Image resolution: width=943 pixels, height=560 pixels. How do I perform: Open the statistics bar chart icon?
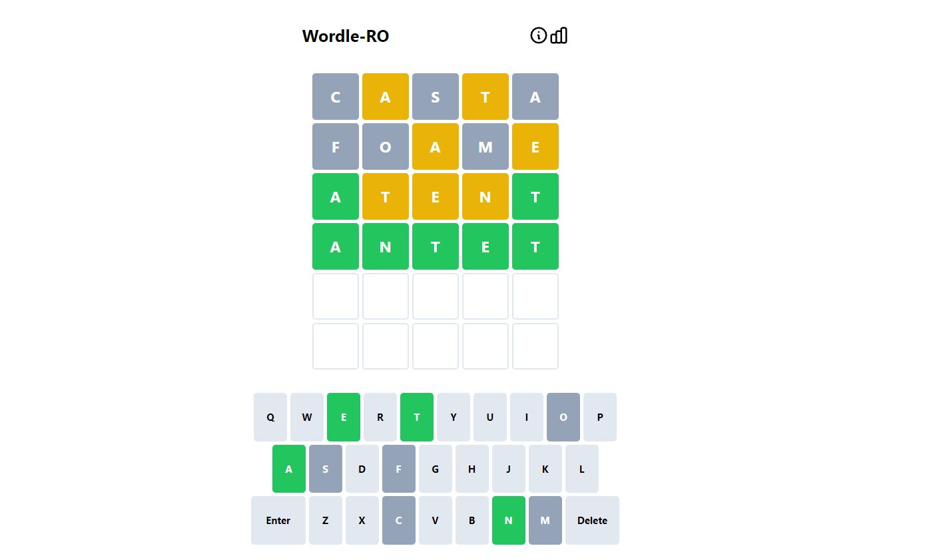559,35
